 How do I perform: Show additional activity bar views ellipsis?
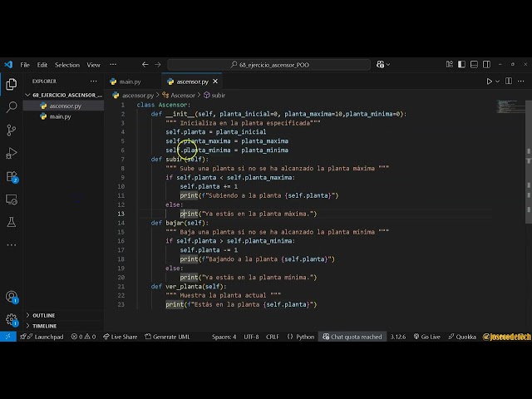click(11, 245)
